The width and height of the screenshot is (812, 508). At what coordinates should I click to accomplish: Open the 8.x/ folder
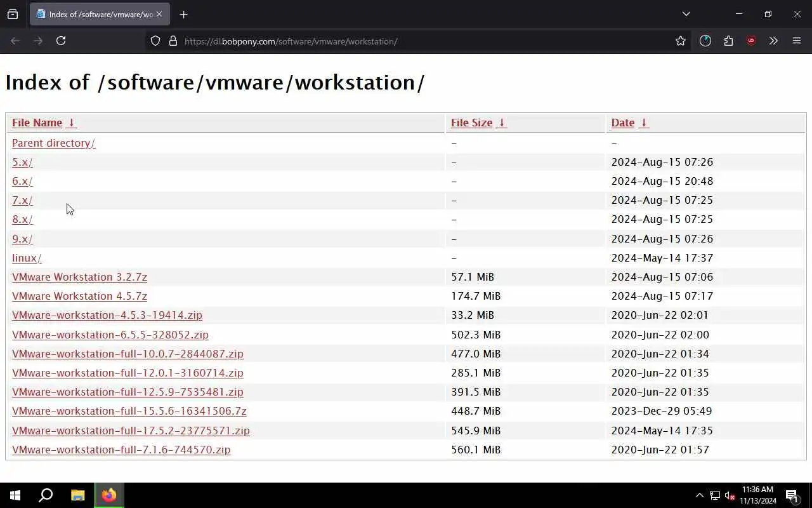pyautogui.click(x=22, y=219)
